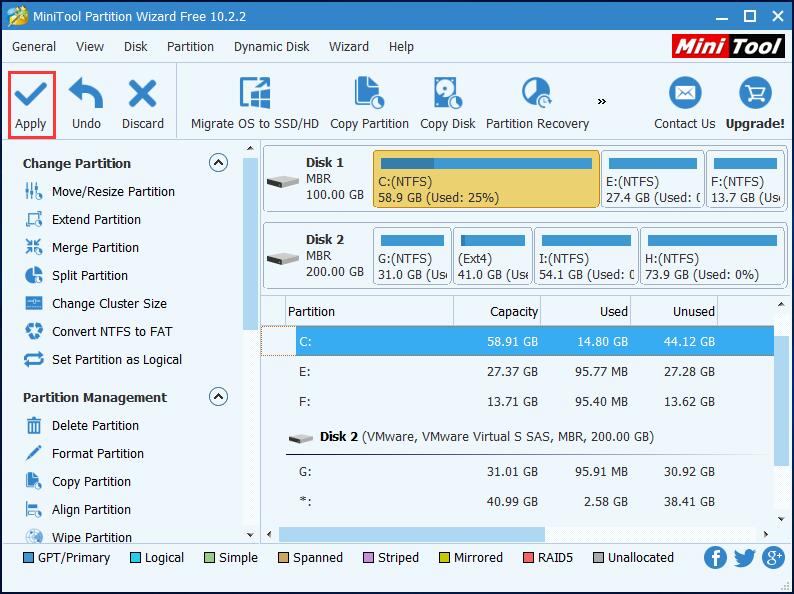This screenshot has width=794, height=594.
Task: Open the Twitter share icon
Action: click(744, 558)
